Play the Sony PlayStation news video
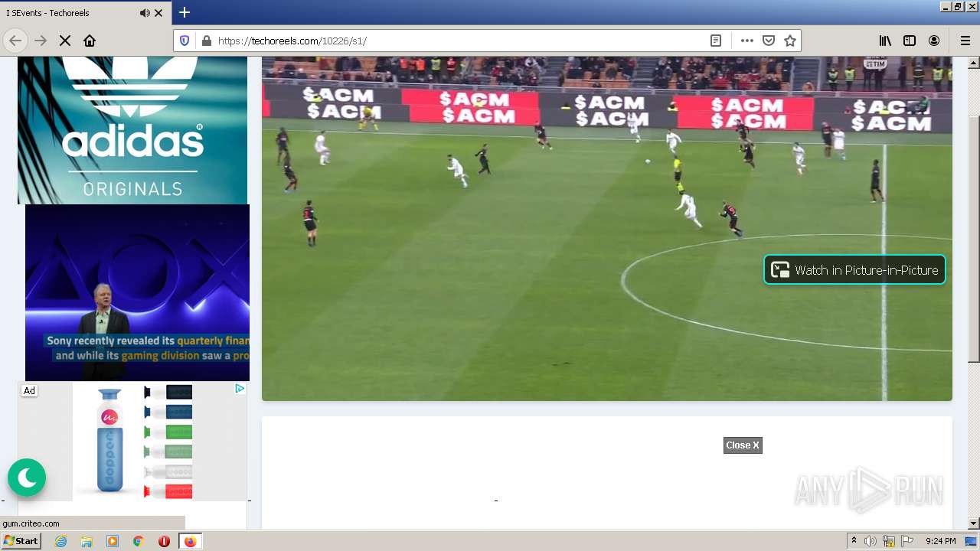Screen dimensions: 980x551 pyautogui.click(x=137, y=292)
